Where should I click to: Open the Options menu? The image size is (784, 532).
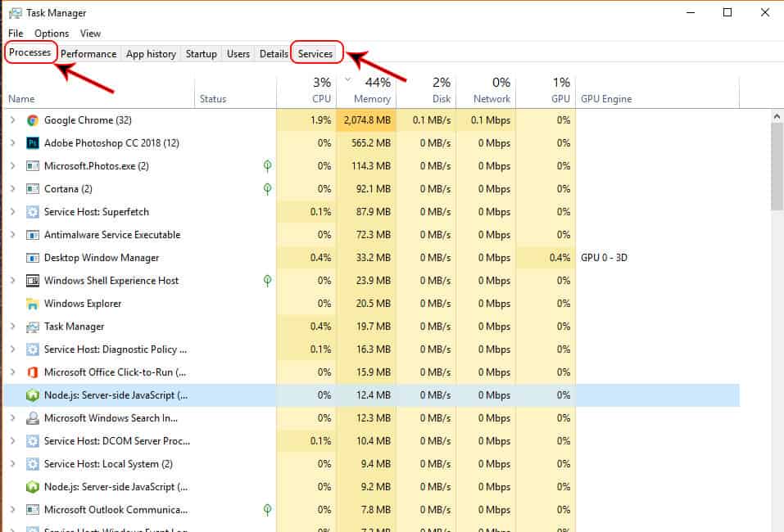(52, 34)
